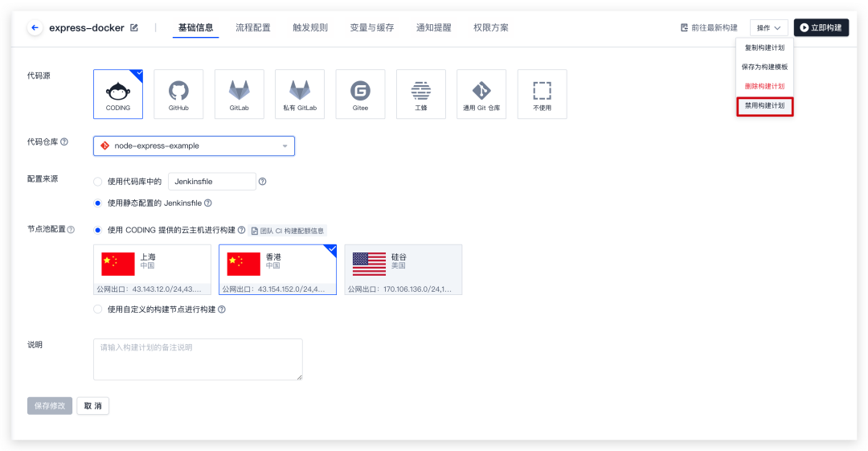868x451 pixels.
Task: Select the 上海 node pool card
Action: 152,270
